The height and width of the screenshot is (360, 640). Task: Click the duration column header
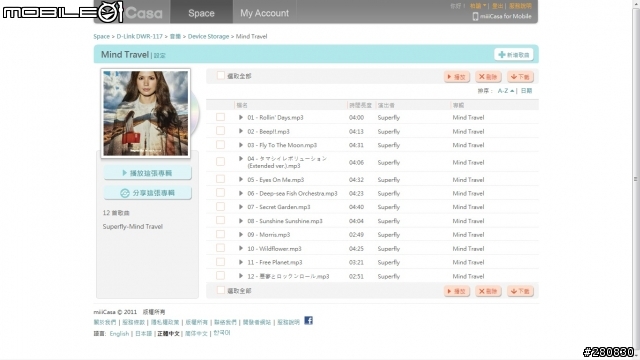click(x=360, y=105)
